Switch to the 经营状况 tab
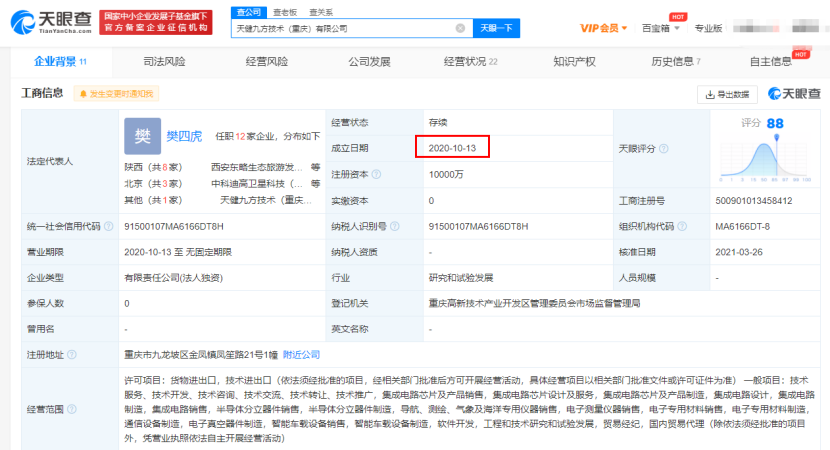Screen dimensions: 830x450 [x=471, y=61]
